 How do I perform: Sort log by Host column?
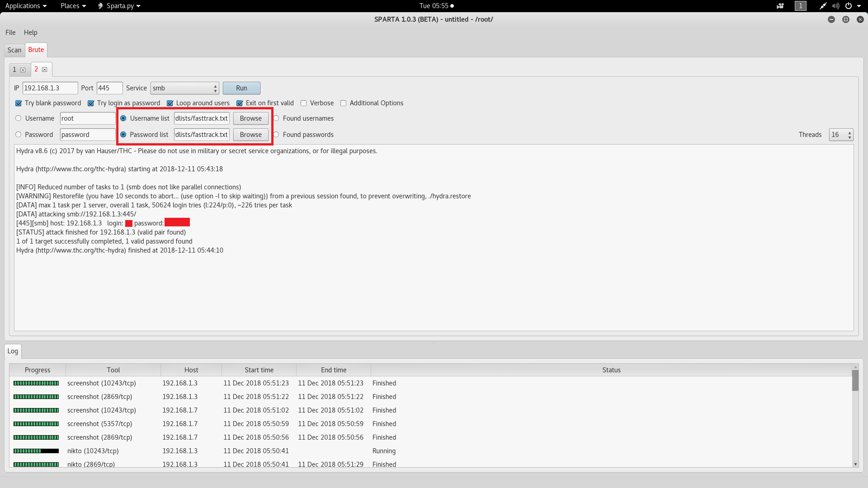pyautogui.click(x=191, y=370)
